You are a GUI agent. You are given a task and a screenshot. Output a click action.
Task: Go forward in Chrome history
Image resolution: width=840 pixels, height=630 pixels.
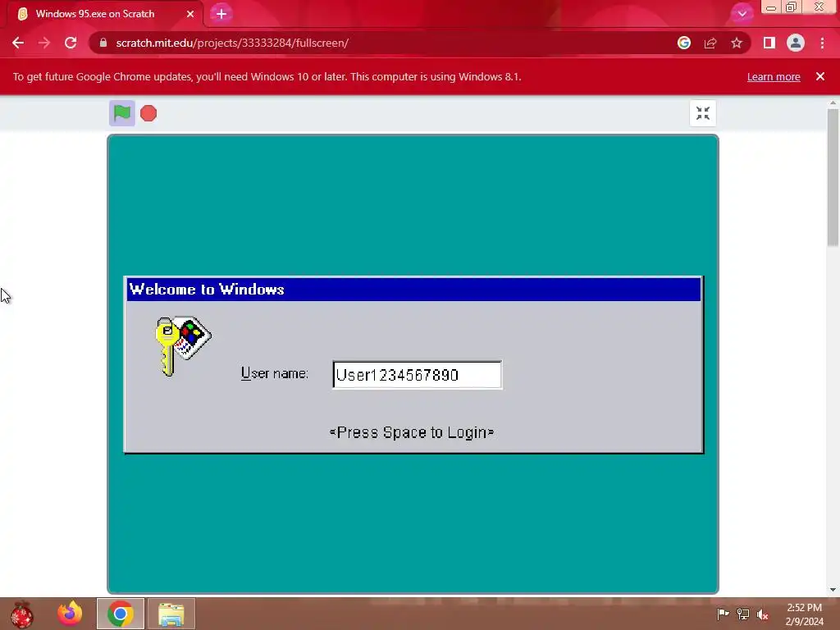click(x=44, y=43)
